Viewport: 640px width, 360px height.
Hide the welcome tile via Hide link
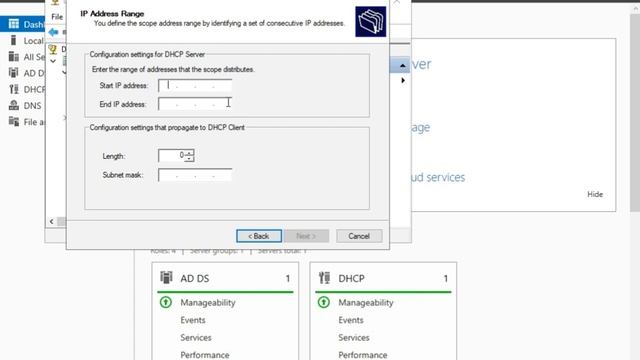(x=595, y=194)
